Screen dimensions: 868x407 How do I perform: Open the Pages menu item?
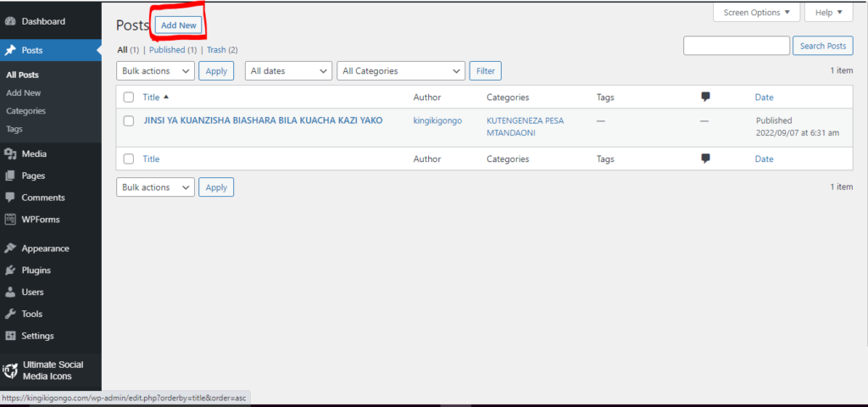point(51,176)
